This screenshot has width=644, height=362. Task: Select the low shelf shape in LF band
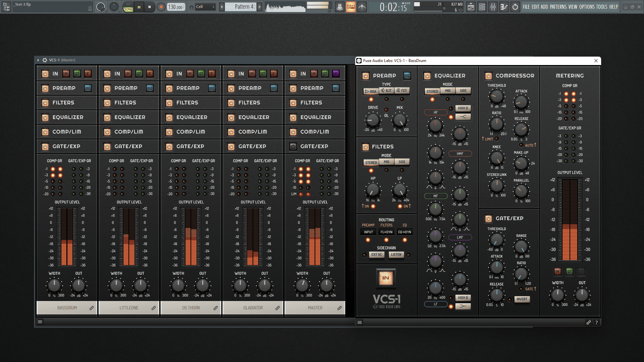[463, 306]
